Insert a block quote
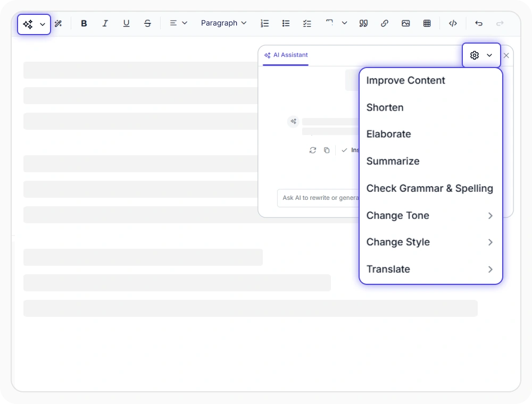The image size is (532, 404). (363, 23)
